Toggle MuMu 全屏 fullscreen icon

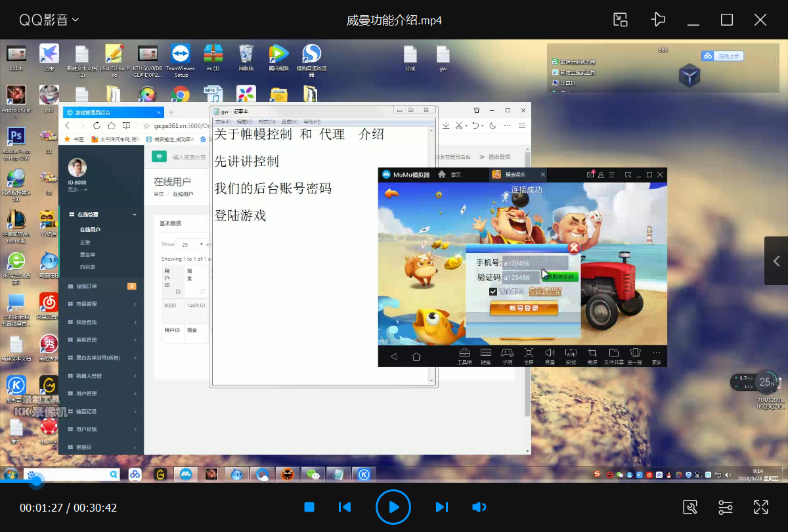click(x=529, y=355)
